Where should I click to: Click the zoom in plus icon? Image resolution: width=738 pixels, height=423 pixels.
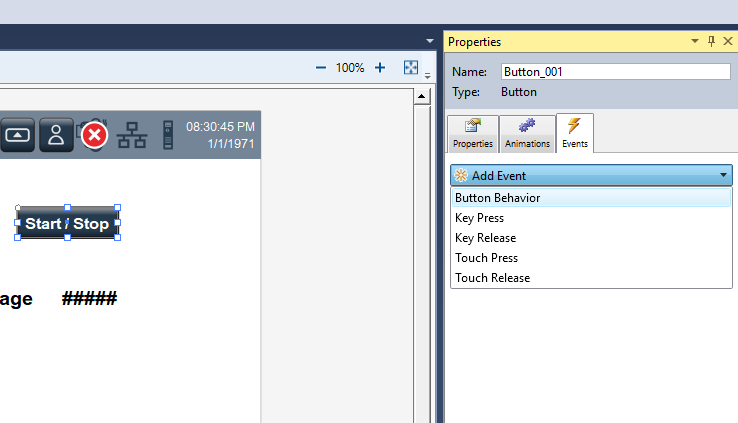[x=380, y=68]
